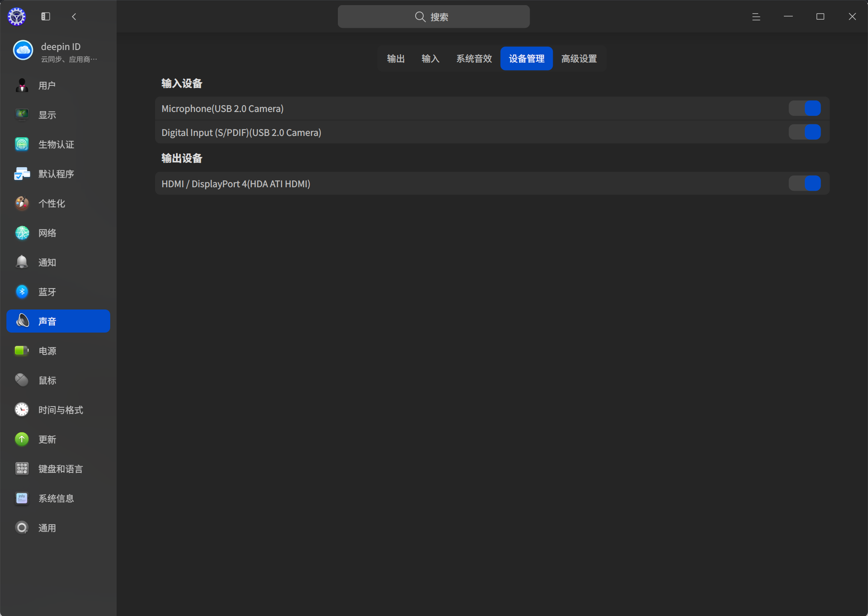The width and height of the screenshot is (868, 616).
Task: Open Bluetooth (蓝牙) icon in sidebar
Action: click(22, 292)
